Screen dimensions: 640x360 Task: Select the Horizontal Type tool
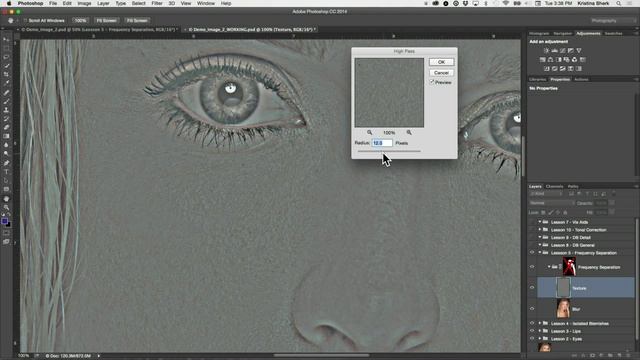point(6,172)
